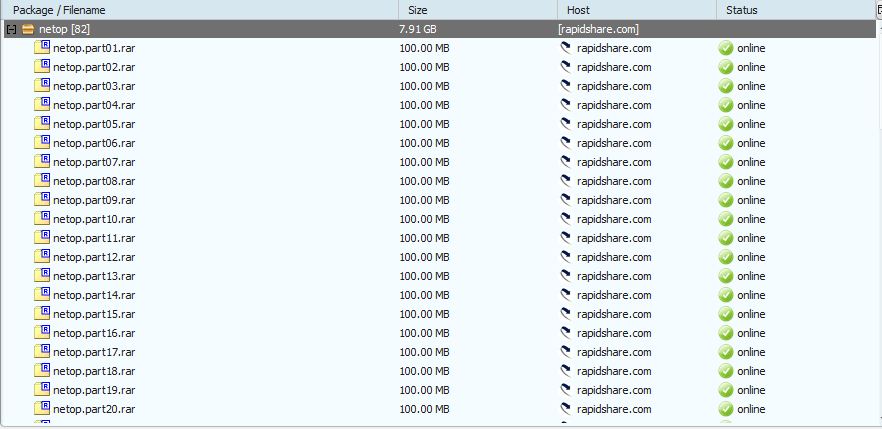Screen dimensions: 882x429
Task: Select file name netop.part13.rar
Action: pos(94,276)
